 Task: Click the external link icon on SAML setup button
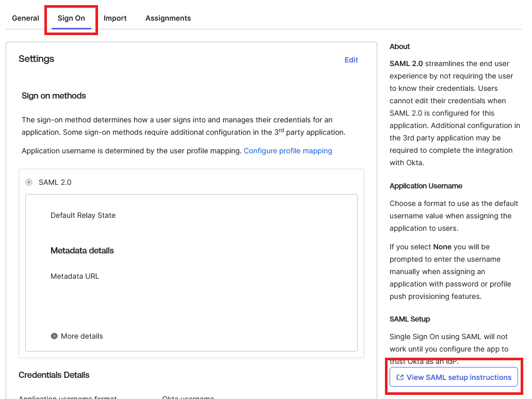[x=400, y=377]
